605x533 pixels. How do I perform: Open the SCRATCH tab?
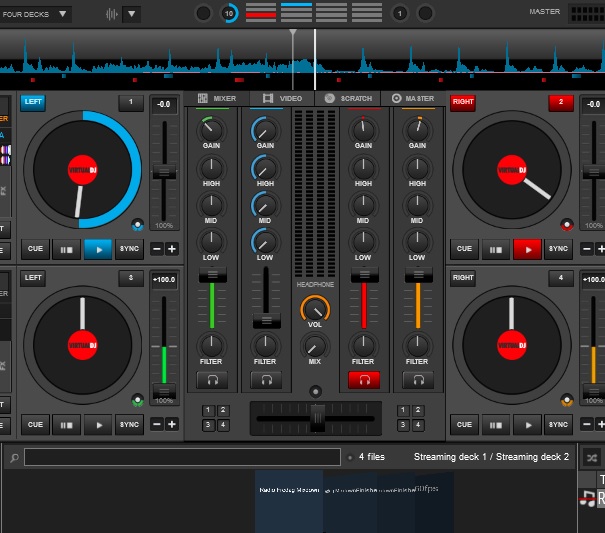[x=348, y=98]
